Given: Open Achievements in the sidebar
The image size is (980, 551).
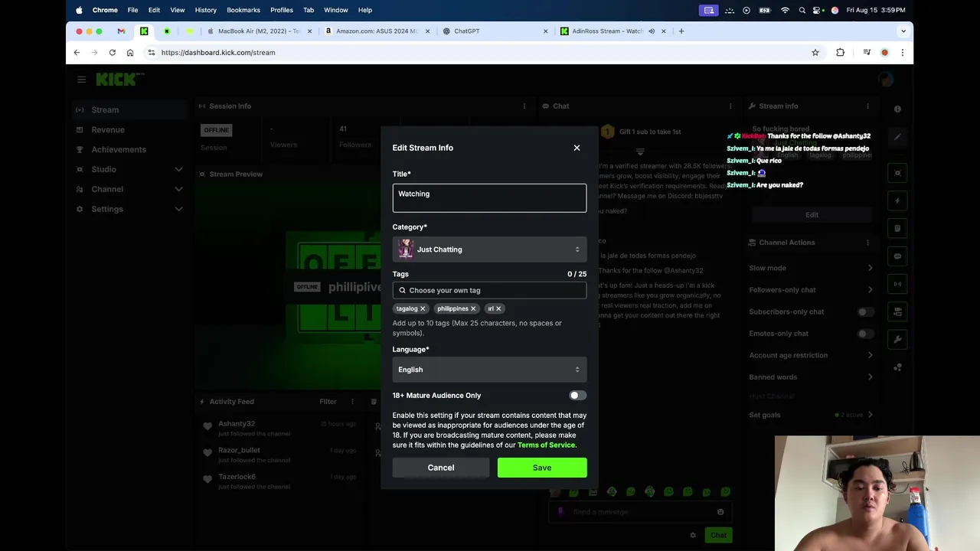Looking at the screenshot, I should coord(119,150).
